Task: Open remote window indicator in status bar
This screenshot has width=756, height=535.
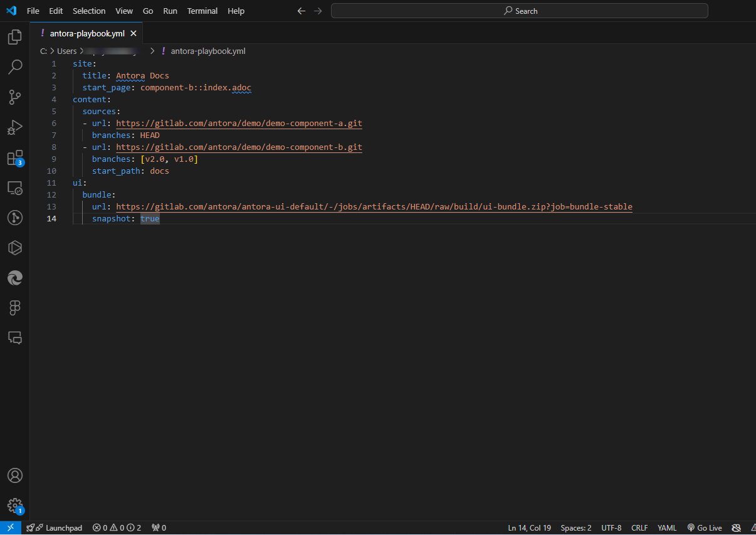Action: [x=11, y=528]
